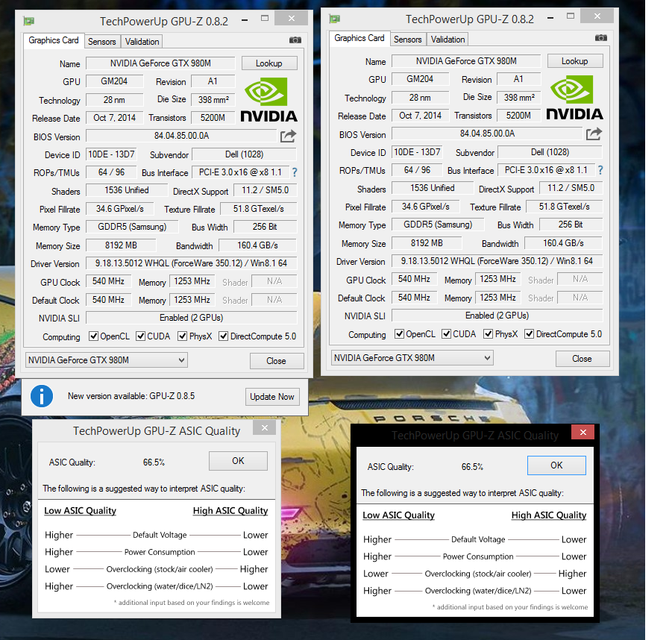Click Update Now button
Viewport: 672px width, 640px height.
click(272, 397)
